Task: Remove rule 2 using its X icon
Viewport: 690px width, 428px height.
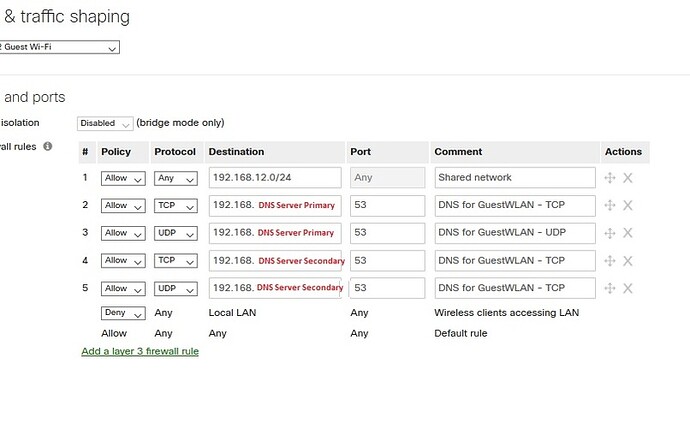Action: pyautogui.click(x=628, y=205)
